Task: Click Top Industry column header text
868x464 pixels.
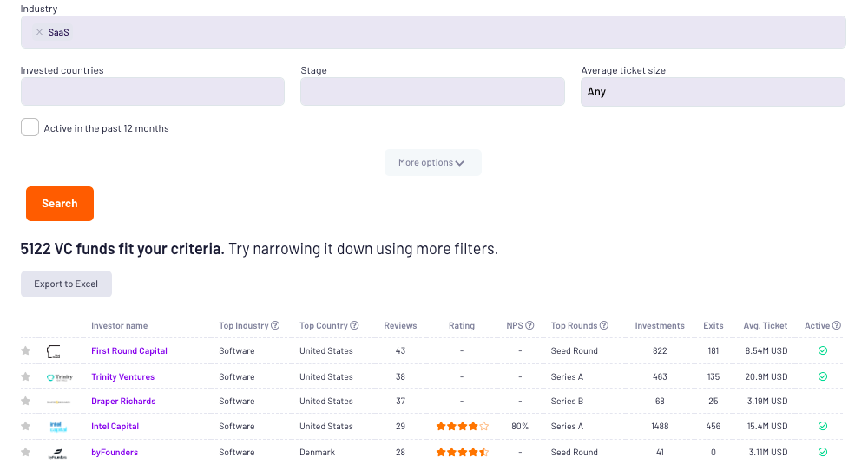Action: point(244,326)
